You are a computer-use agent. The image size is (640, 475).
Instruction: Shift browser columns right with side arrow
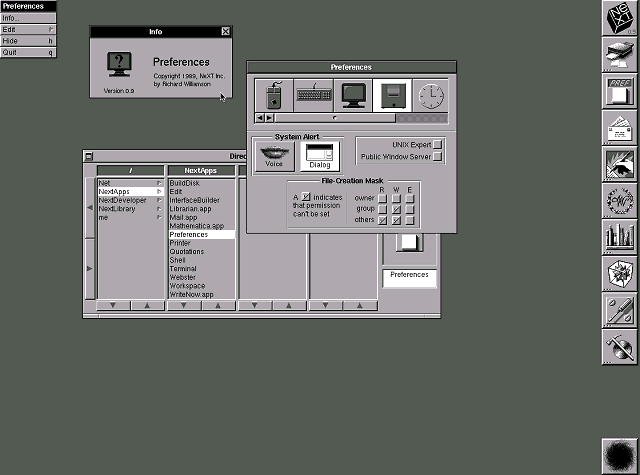point(90,269)
